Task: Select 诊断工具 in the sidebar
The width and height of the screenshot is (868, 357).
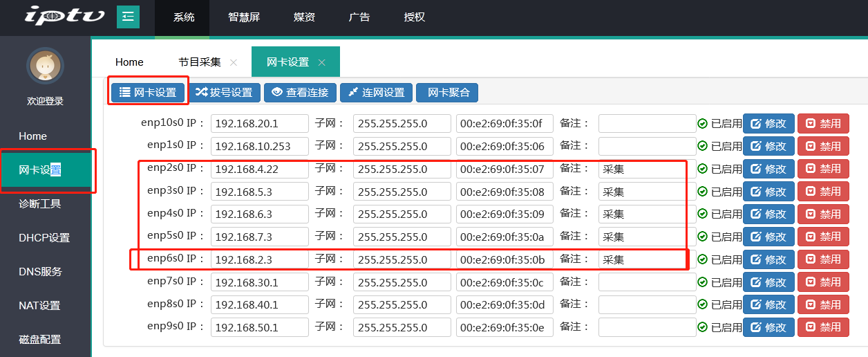Action: pyautogui.click(x=40, y=204)
